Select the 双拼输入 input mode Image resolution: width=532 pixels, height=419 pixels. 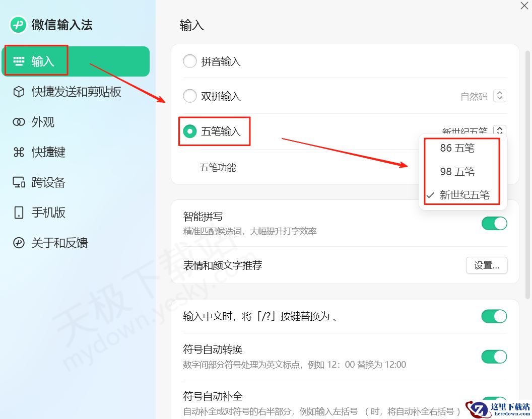point(189,96)
